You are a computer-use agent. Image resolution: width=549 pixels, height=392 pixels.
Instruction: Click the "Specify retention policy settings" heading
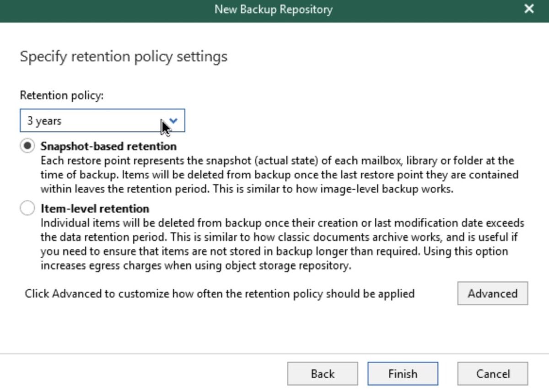(124, 57)
